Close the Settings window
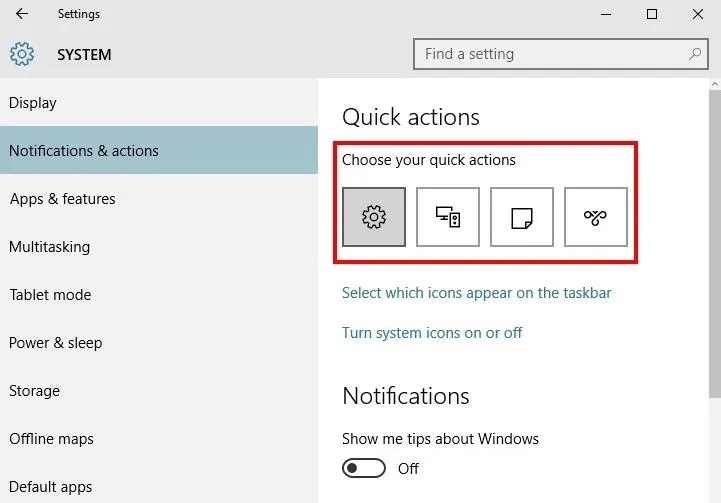 [x=698, y=14]
